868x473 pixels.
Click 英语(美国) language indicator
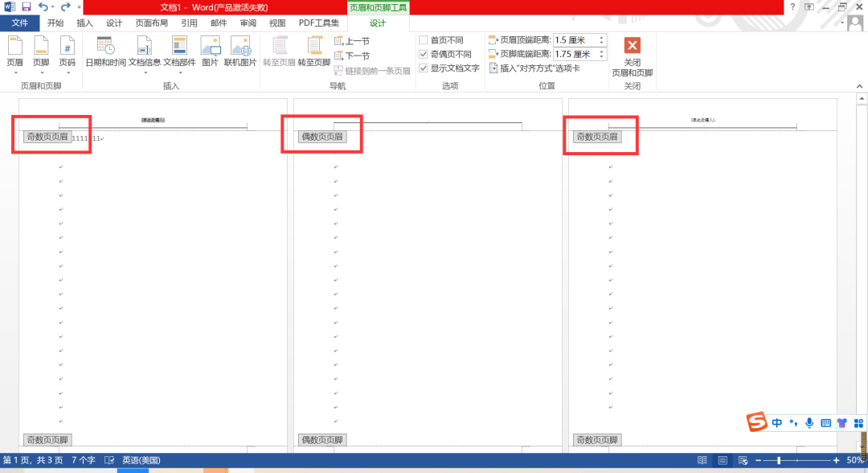[x=141, y=460]
